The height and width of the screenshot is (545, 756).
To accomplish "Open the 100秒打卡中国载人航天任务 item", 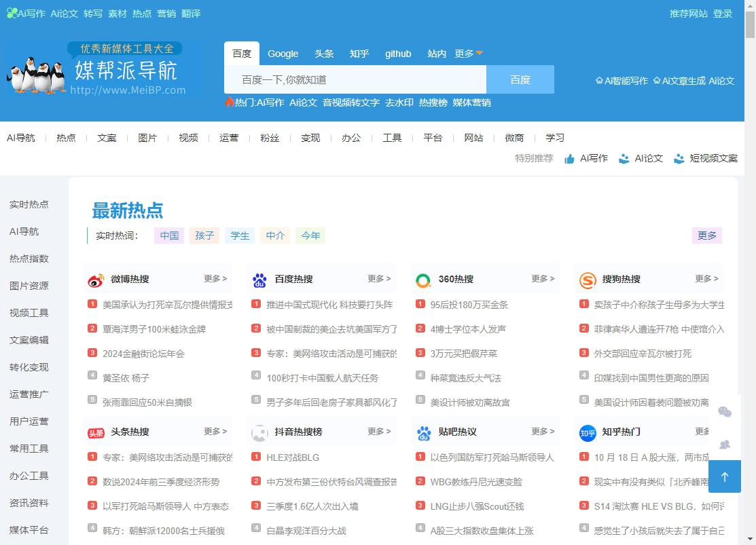I will (323, 378).
